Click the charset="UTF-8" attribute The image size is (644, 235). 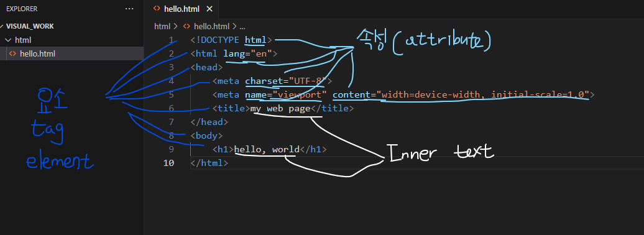pyautogui.click(x=286, y=81)
